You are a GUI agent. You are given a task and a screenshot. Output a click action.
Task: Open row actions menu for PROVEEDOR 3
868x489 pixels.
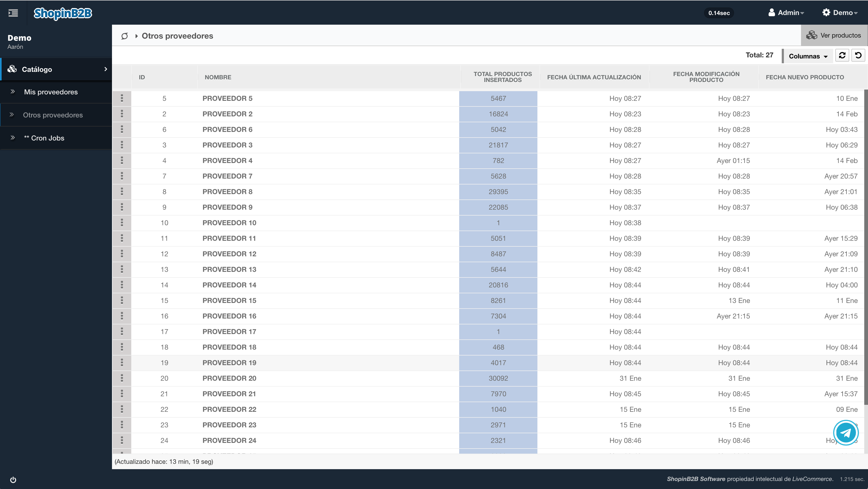(x=122, y=145)
